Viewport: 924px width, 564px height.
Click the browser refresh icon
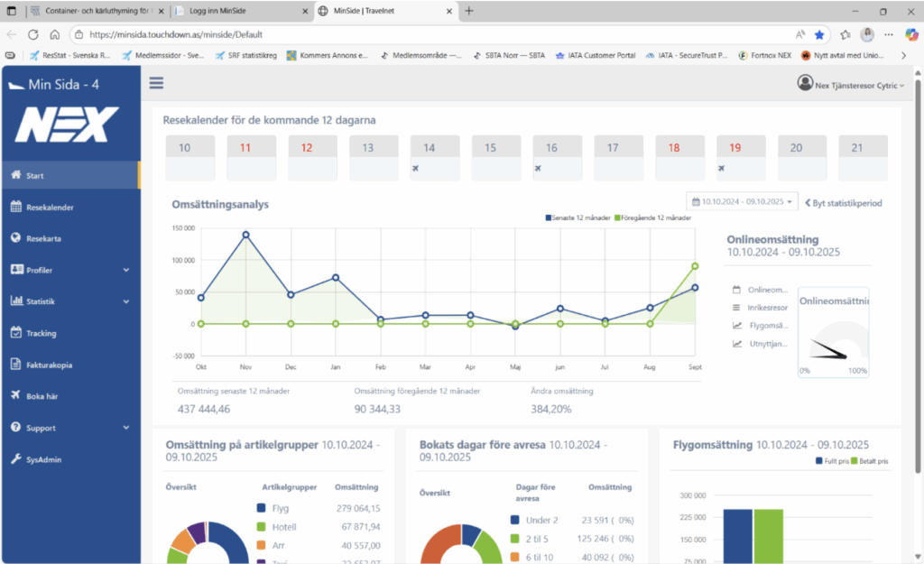tap(33, 34)
